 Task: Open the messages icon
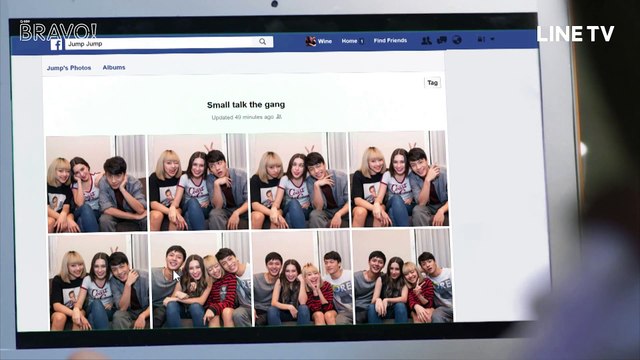(x=442, y=40)
